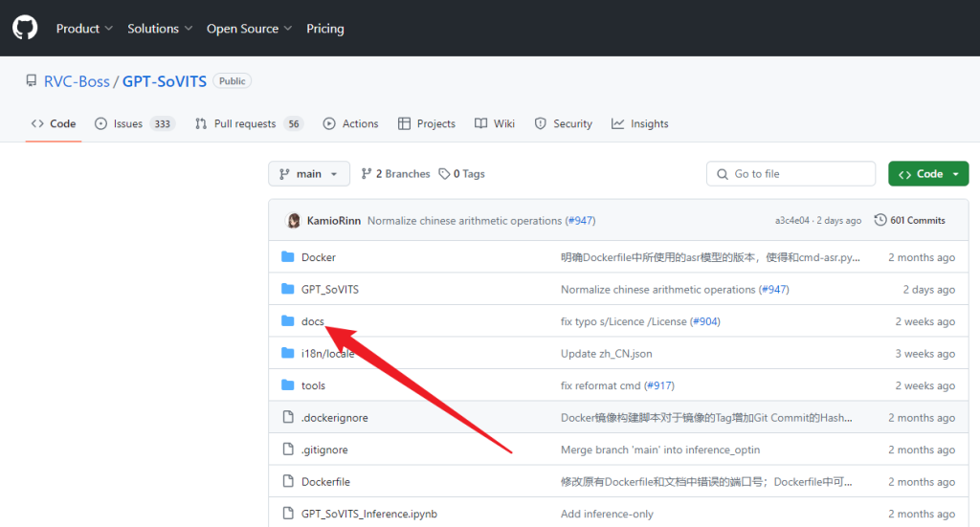Click the Pricing link
The image size is (980, 527).
point(325,29)
